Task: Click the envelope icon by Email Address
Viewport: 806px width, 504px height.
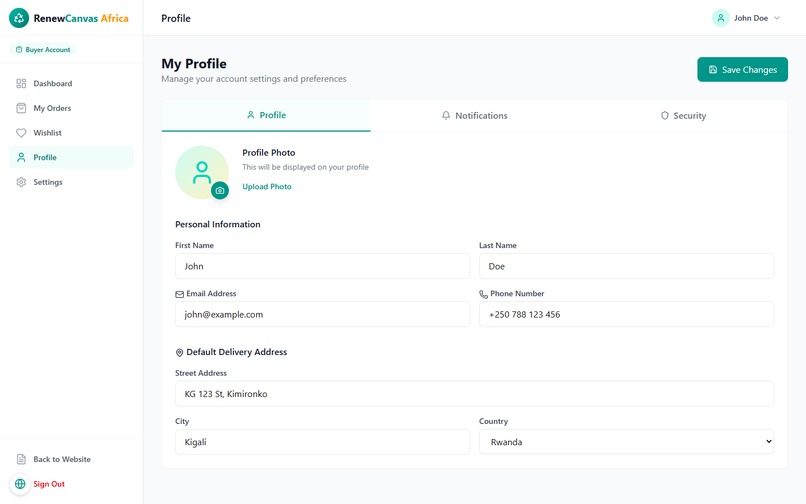Action: 179,294
